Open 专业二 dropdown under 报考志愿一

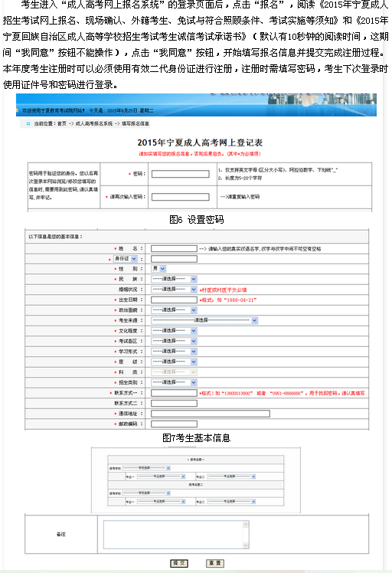tap(231, 476)
